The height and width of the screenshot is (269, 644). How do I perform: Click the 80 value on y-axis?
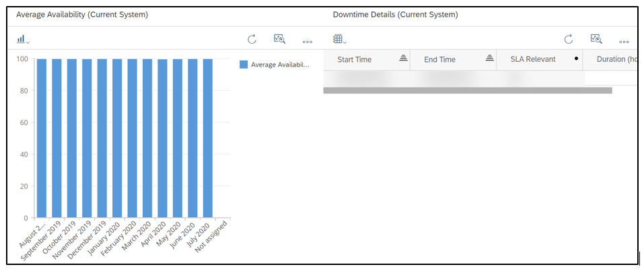tap(25, 90)
